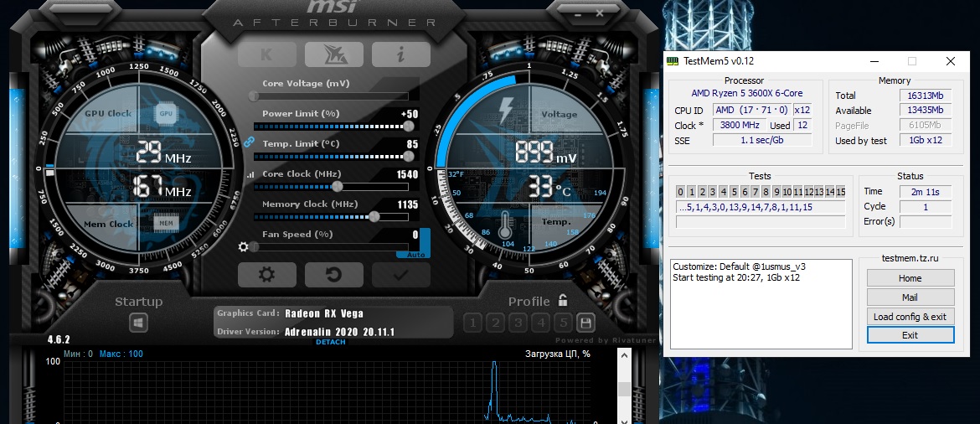Save profile with the floppy disk icon
This screenshot has height=424, width=980.
click(585, 323)
